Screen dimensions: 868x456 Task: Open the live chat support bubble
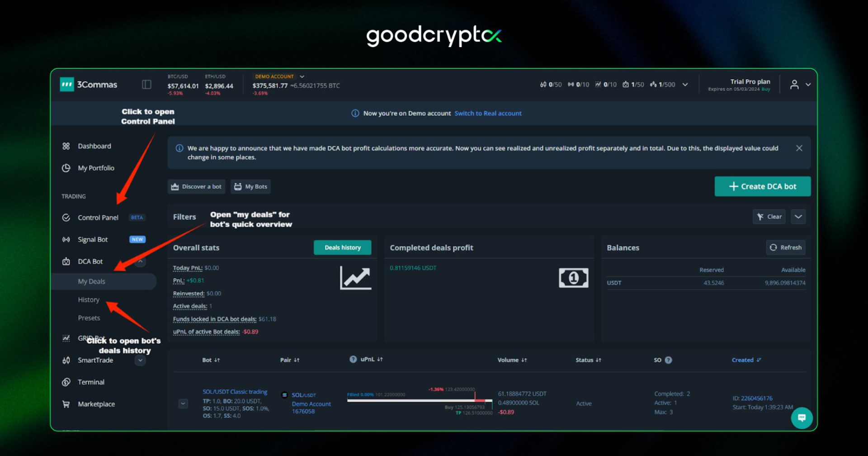pos(802,418)
